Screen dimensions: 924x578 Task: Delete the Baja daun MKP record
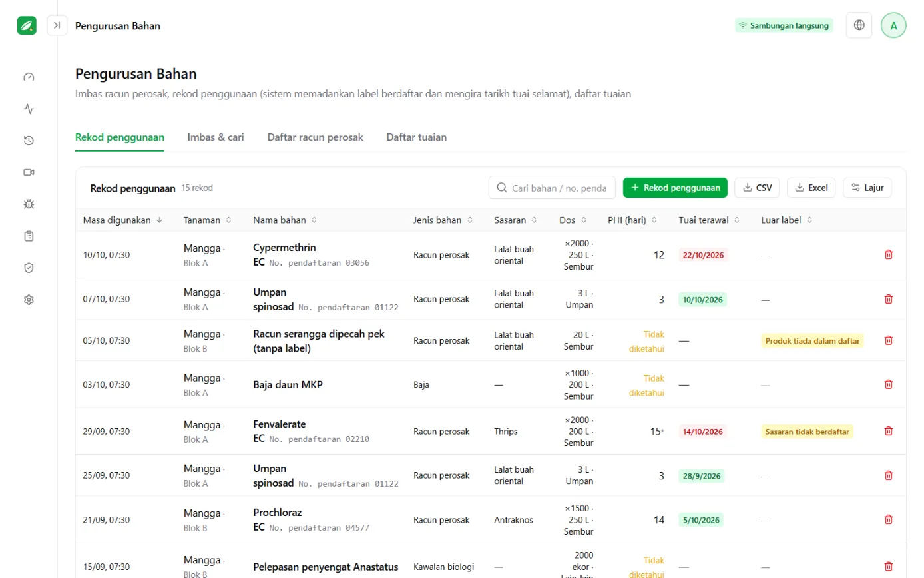click(888, 384)
